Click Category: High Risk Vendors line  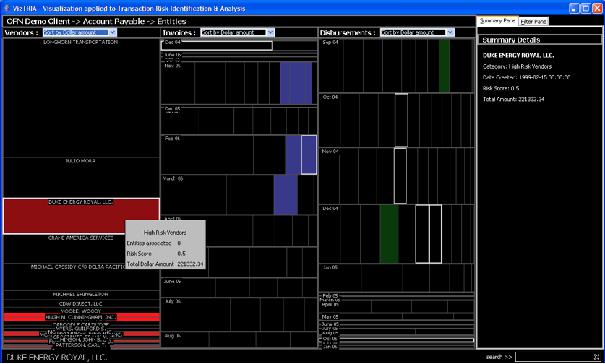click(517, 66)
